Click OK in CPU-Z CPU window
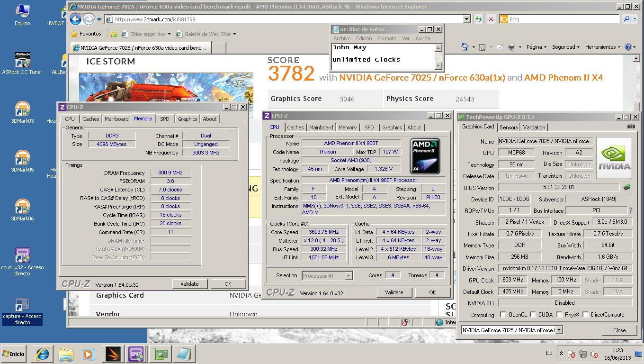Screen dimensions: 644x364 coord(432,292)
